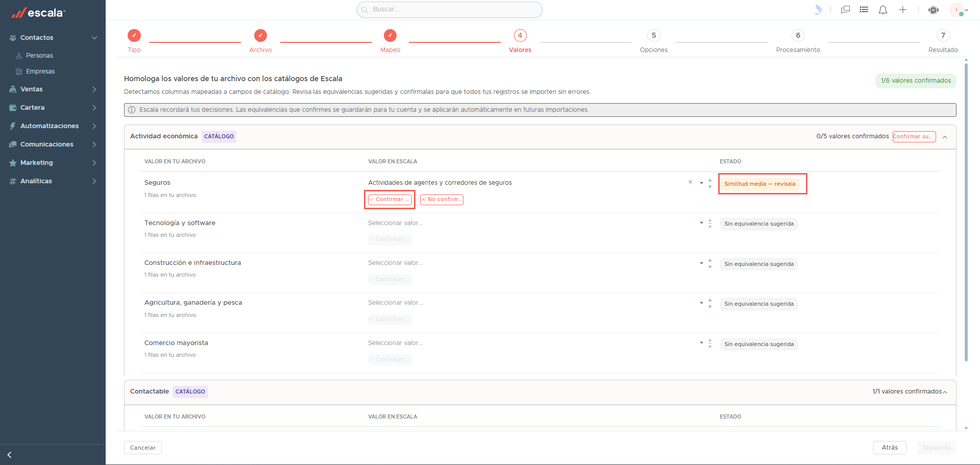Expand the Cartera submenu chevron
Image resolution: width=980 pixels, height=465 pixels.
click(x=94, y=108)
